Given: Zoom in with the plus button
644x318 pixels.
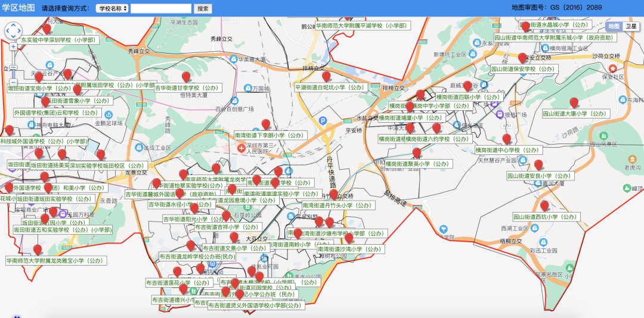Looking at the screenshot, I should coord(13,47).
